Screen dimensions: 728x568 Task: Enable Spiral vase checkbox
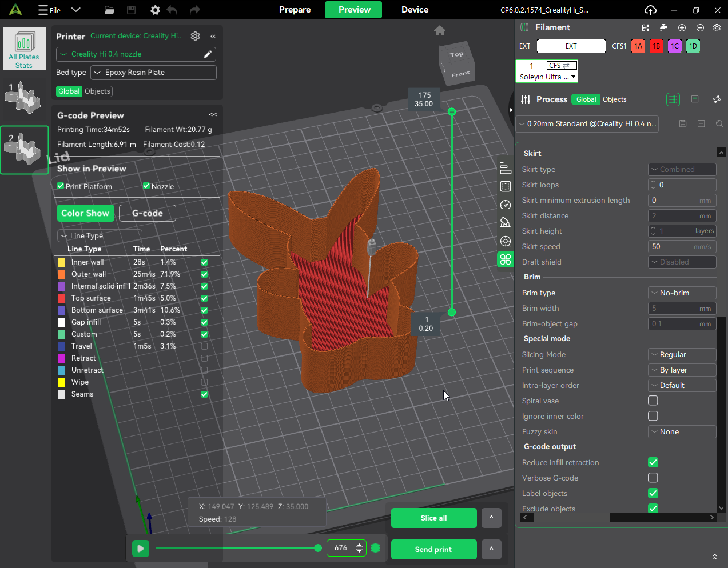(x=653, y=401)
